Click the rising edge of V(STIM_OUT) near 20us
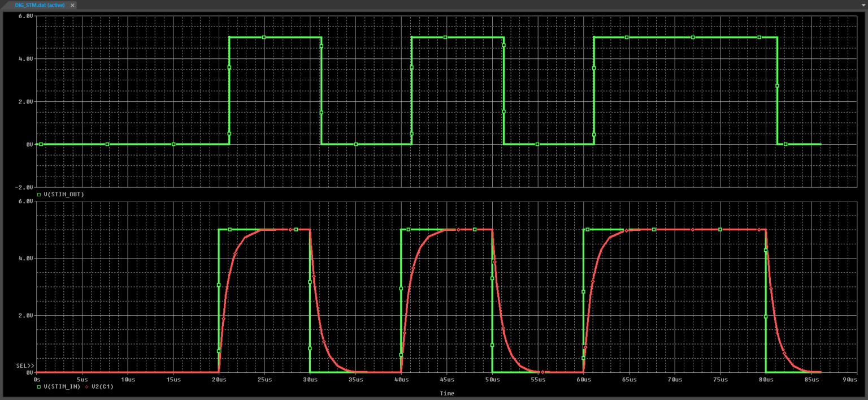The height and width of the screenshot is (400, 868). point(229,91)
